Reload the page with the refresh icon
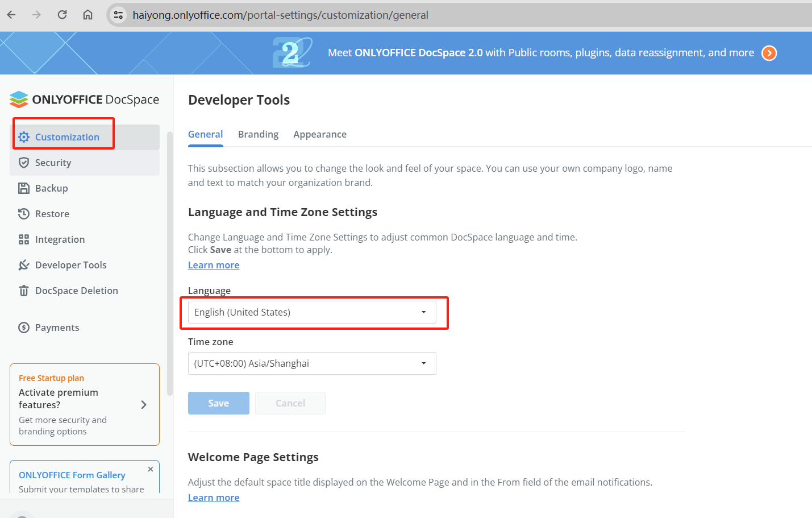812x518 pixels. click(62, 15)
